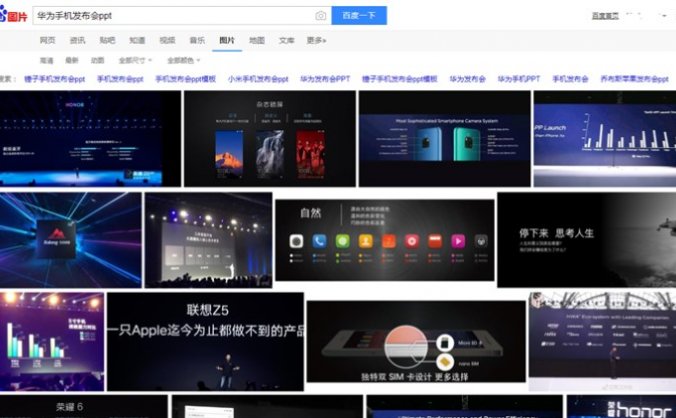Open the thumbnail with three phone wallpapers

point(270,138)
